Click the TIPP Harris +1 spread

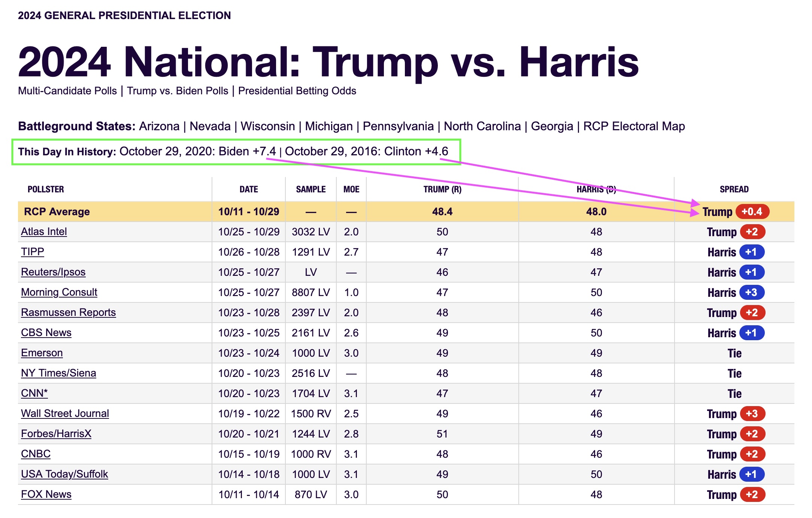click(736, 252)
